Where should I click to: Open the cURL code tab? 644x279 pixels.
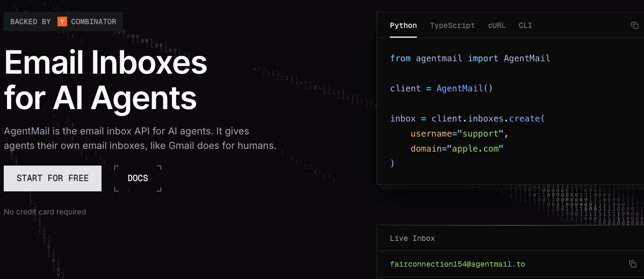click(x=496, y=25)
